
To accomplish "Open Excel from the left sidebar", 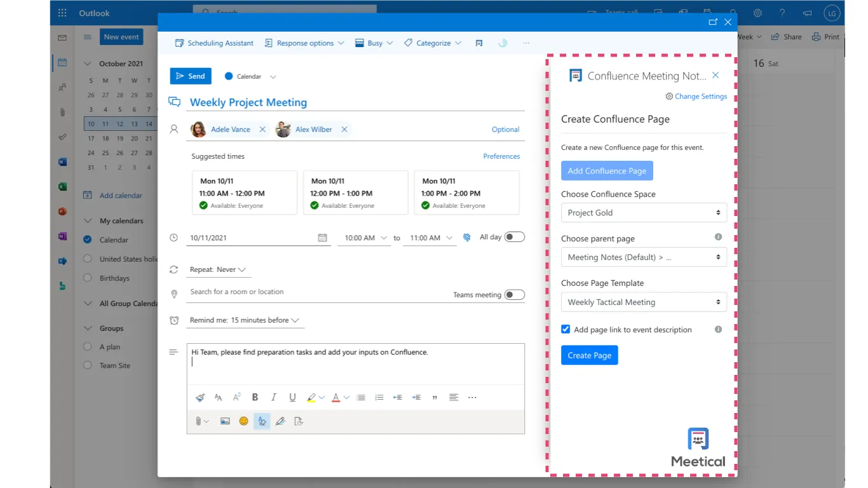I will tap(62, 186).
